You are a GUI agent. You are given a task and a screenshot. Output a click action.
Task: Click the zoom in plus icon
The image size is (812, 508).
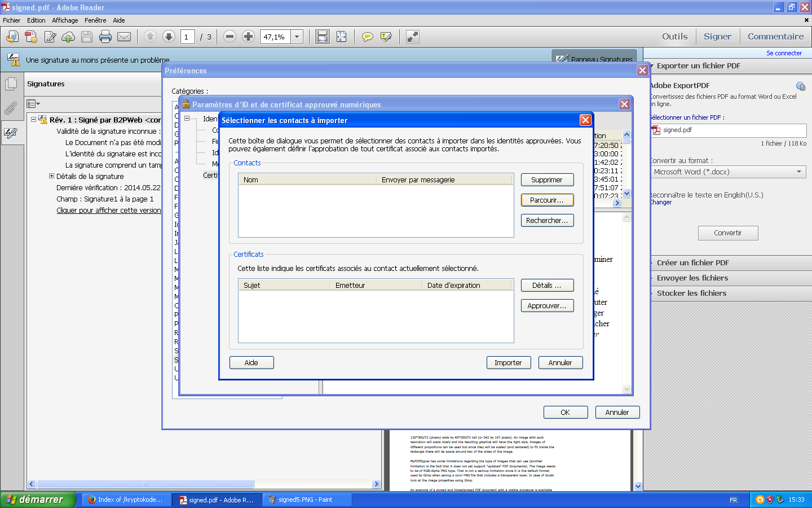pos(248,37)
